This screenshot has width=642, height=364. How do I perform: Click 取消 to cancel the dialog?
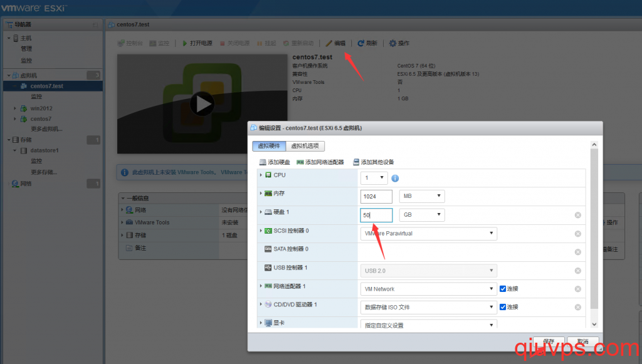click(583, 342)
